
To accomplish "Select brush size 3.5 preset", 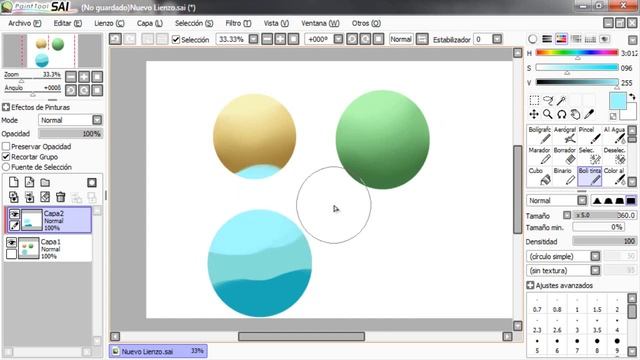I will 597,326.
